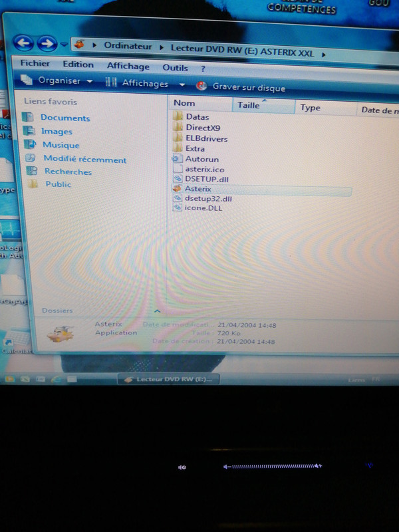Select the DirectX9 folder icon

178,127
